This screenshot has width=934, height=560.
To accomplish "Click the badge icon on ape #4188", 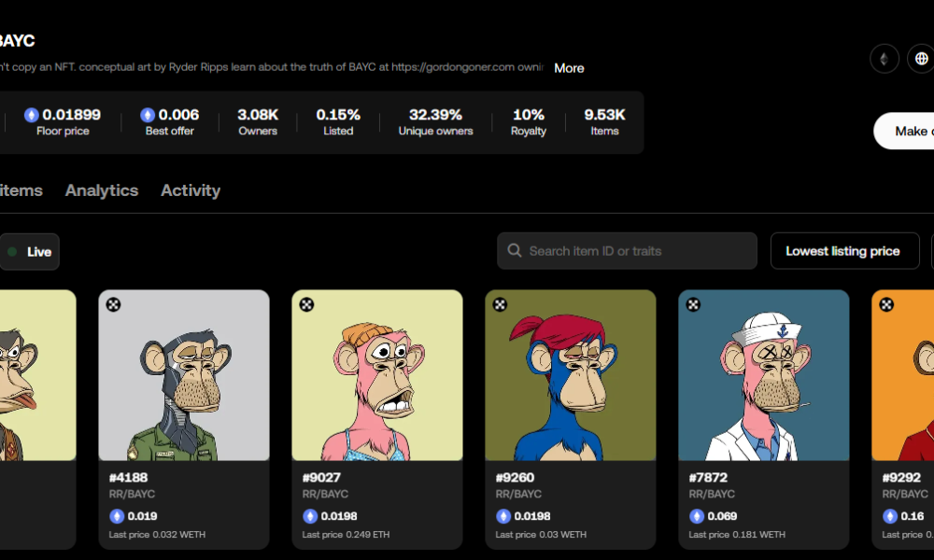I will click(113, 304).
